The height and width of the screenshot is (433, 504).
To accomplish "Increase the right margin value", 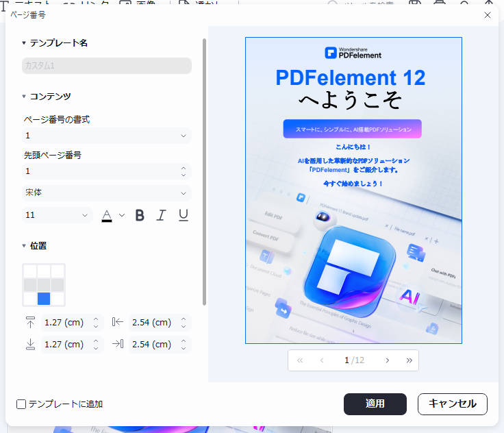I will coord(184,341).
